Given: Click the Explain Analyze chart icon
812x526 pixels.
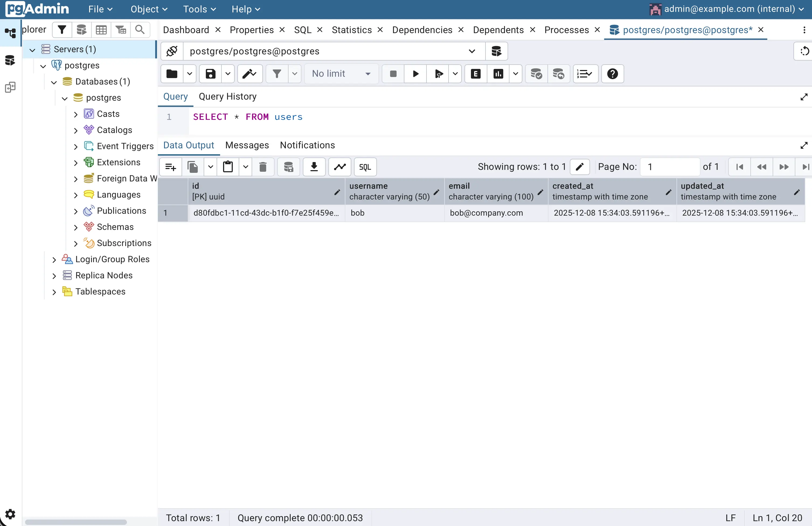Looking at the screenshot, I should (498, 74).
